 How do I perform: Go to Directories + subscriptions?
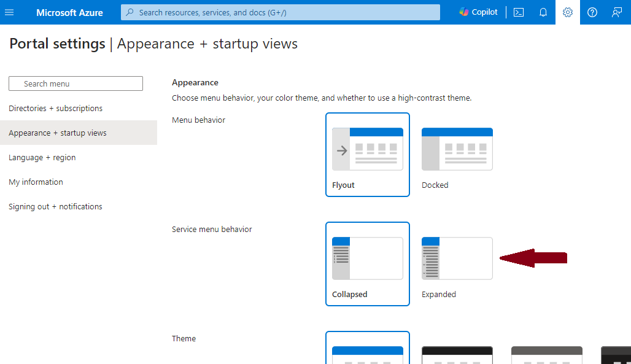coord(55,108)
